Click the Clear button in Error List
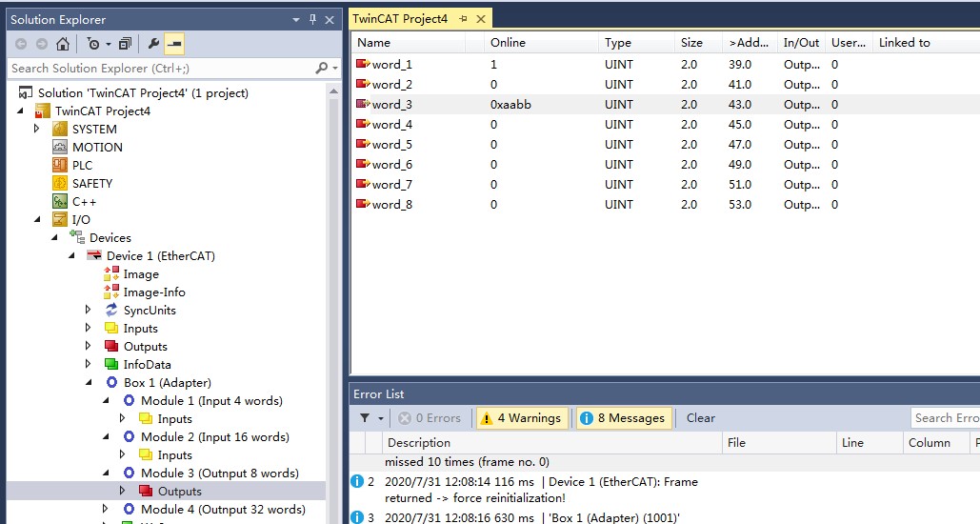 (701, 418)
